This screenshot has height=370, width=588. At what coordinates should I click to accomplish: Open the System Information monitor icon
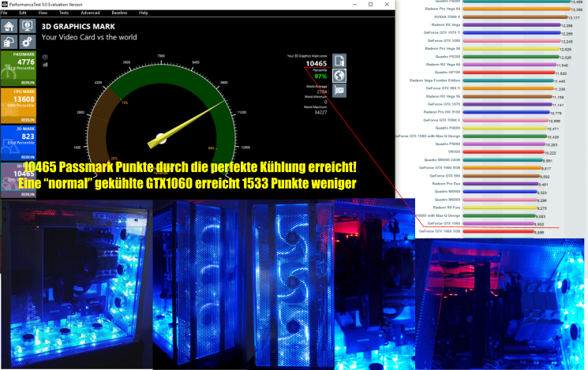tap(27, 26)
